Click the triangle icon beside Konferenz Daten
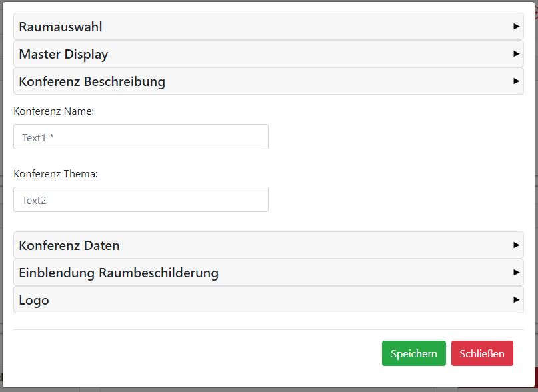 pyautogui.click(x=516, y=245)
